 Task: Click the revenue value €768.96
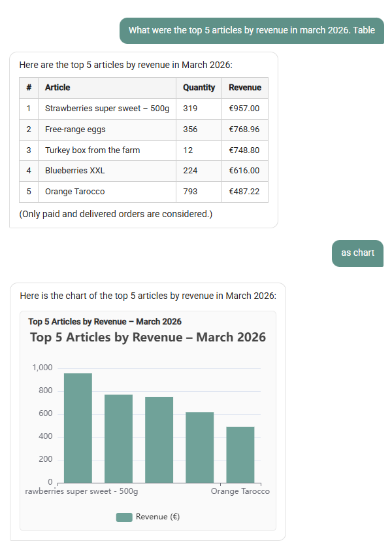[244, 130]
